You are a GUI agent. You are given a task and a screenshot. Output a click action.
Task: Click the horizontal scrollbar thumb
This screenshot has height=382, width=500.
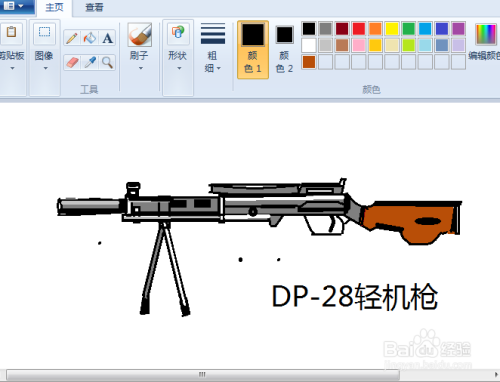[203, 375]
